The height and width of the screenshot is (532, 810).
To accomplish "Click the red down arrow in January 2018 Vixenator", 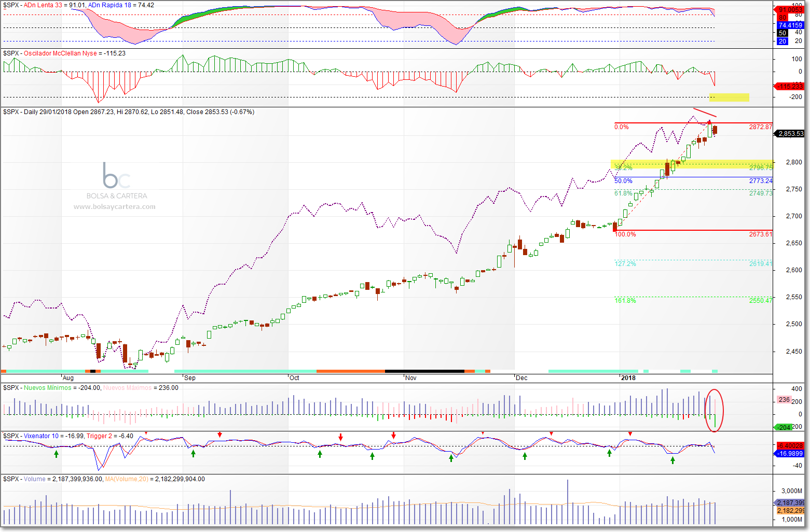I will tap(630, 434).
